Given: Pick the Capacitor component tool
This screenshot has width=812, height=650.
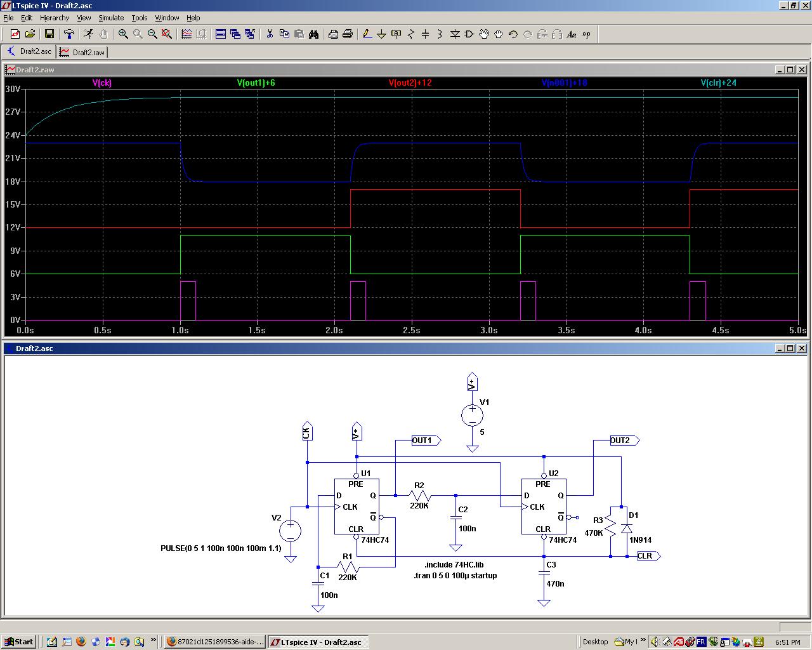Looking at the screenshot, I should 425,34.
